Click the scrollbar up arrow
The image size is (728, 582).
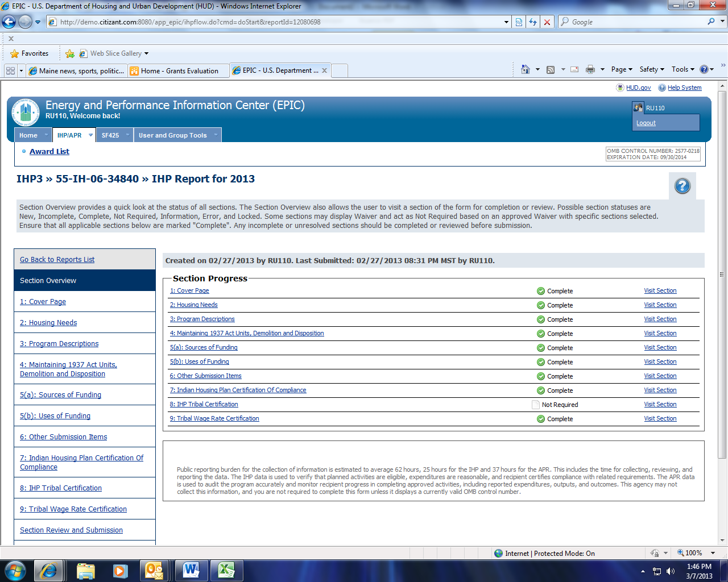[722, 86]
